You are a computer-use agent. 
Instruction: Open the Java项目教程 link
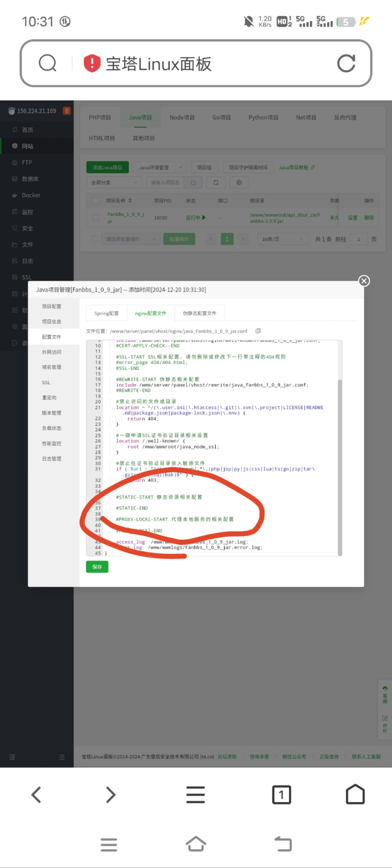pos(297,167)
